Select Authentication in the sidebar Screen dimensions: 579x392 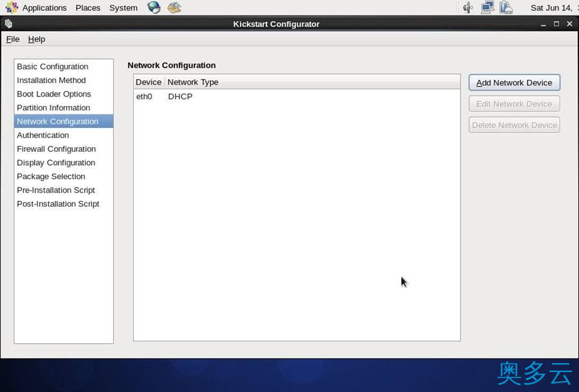pos(64,136)
